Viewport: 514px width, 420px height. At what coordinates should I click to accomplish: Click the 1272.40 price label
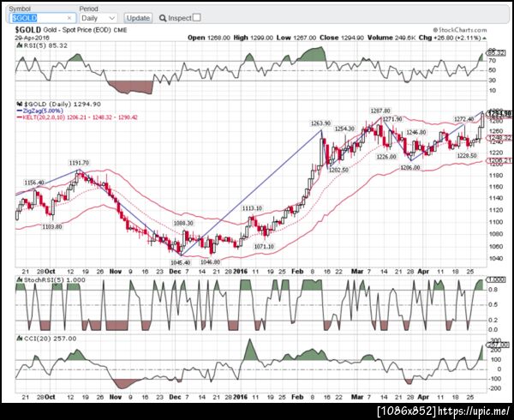(x=463, y=119)
